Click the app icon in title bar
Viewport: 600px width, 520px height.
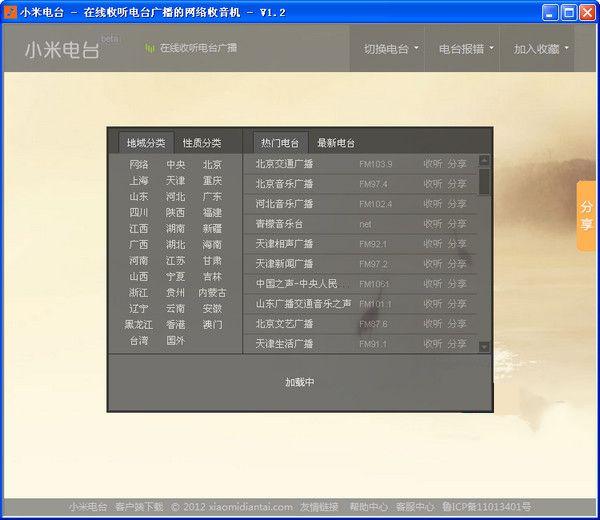click(x=10, y=12)
